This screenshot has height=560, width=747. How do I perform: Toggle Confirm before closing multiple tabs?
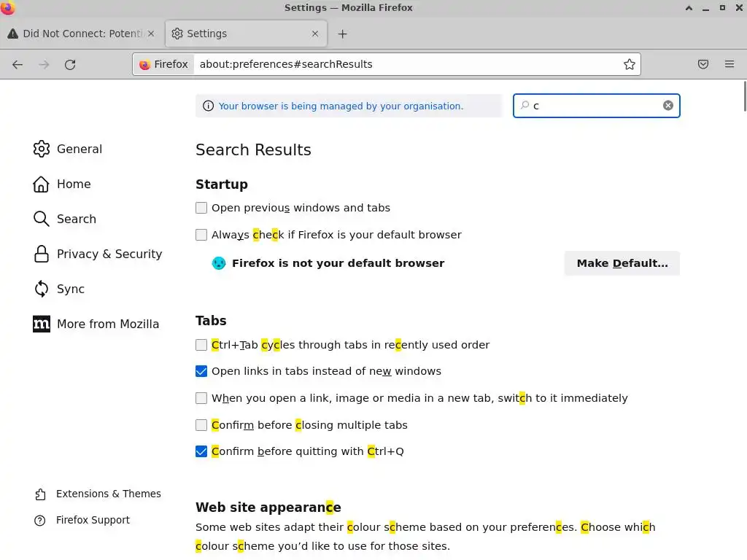[201, 425]
